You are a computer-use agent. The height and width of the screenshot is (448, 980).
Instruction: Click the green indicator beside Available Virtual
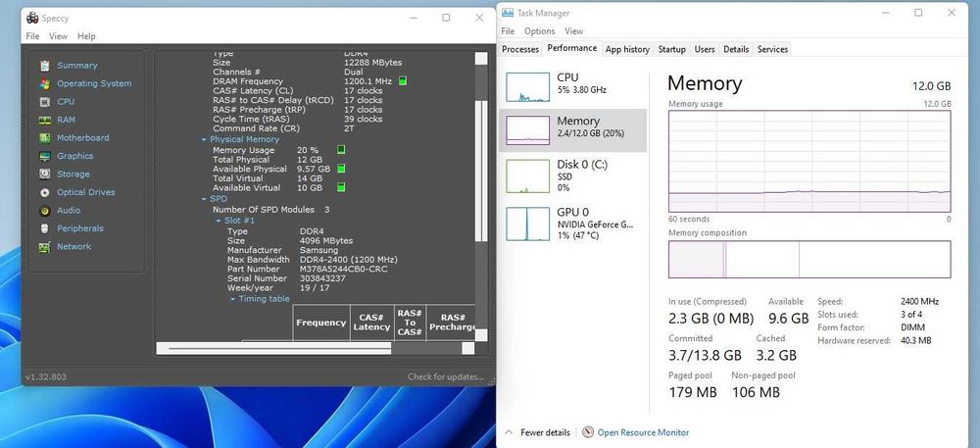click(x=341, y=187)
